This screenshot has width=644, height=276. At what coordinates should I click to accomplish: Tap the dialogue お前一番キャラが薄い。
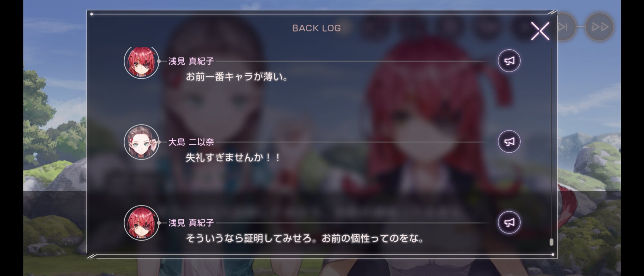237,77
